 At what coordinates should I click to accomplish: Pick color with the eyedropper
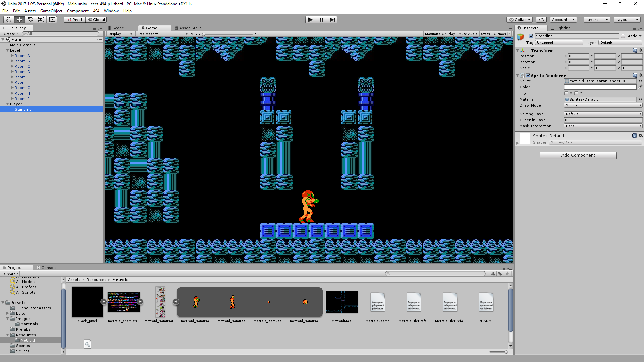[x=640, y=87]
